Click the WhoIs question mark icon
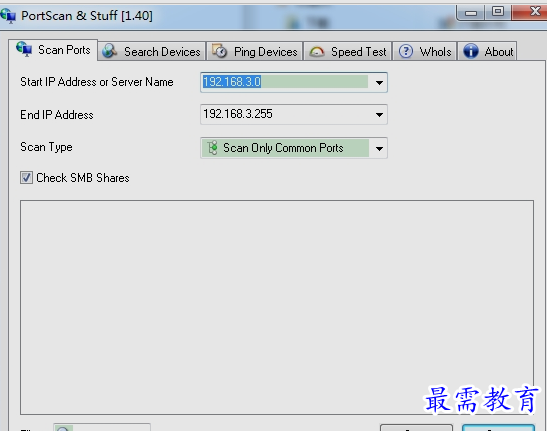Screen dimensions: 547x431 coord(406,52)
